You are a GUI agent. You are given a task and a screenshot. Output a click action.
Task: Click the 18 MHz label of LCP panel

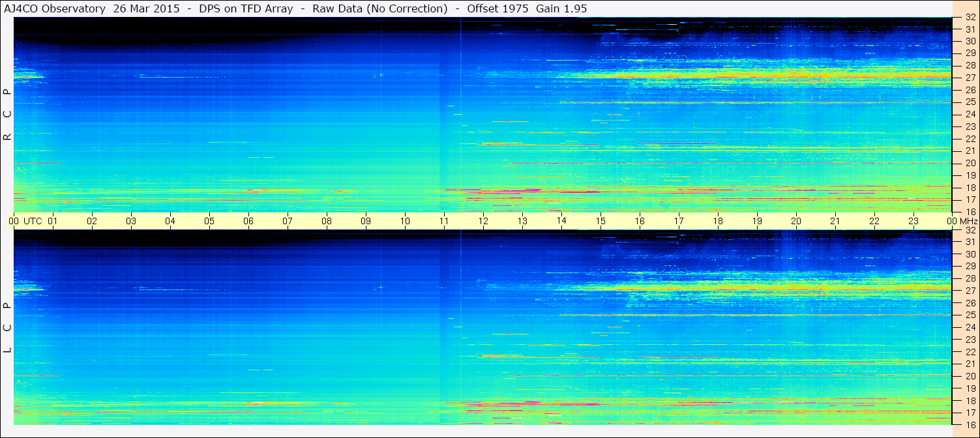pos(970,401)
